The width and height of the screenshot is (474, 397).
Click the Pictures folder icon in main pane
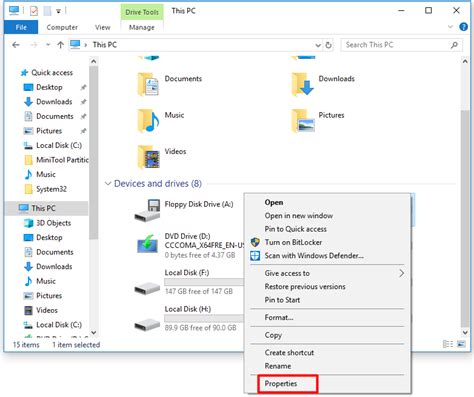303,121
